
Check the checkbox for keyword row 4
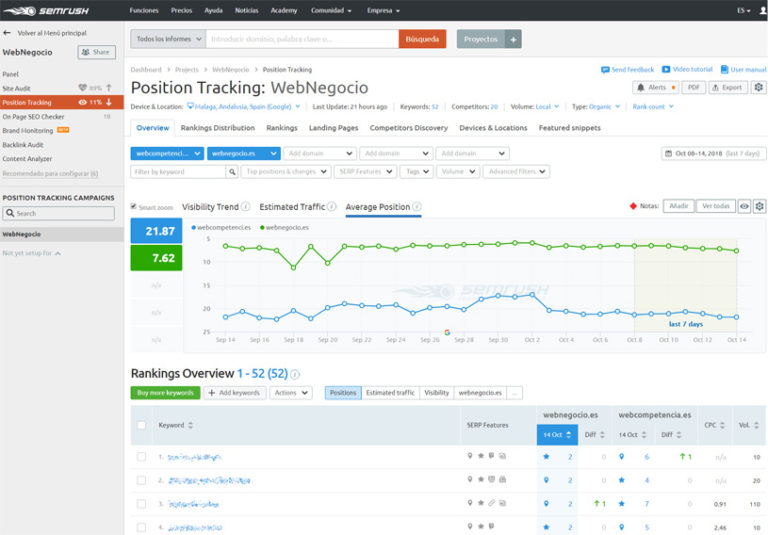[x=142, y=527]
